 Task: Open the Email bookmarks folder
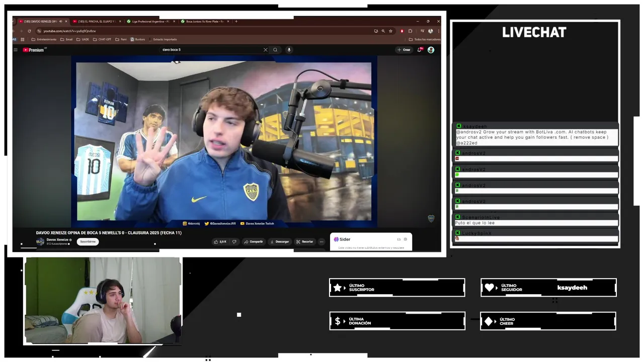point(66,39)
